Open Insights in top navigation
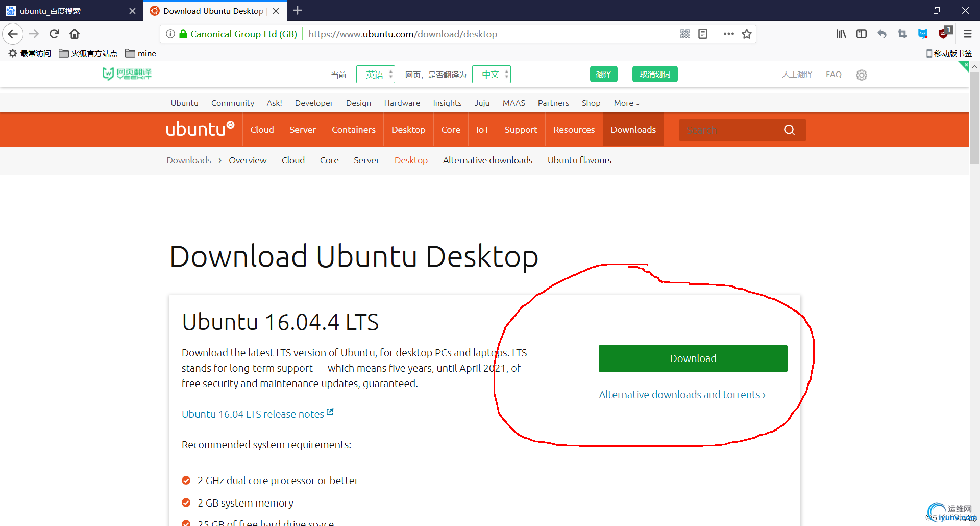This screenshot has width=980, height=526. tap(447, 103)
